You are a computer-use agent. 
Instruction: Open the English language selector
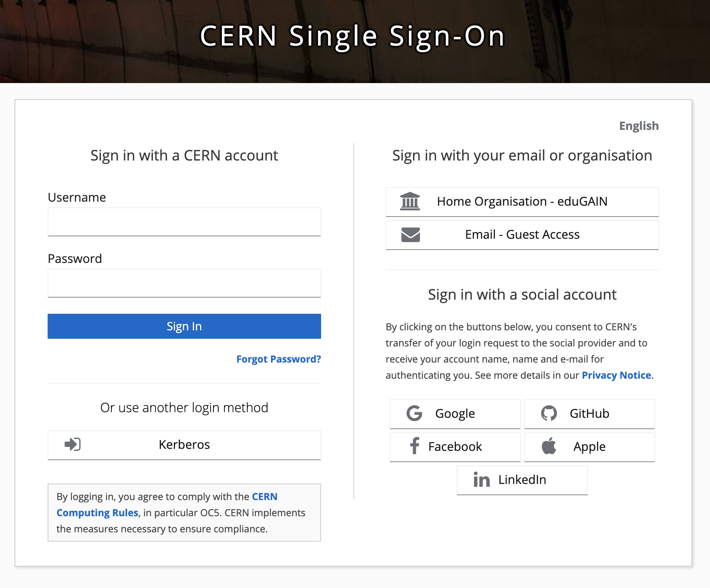639,126
